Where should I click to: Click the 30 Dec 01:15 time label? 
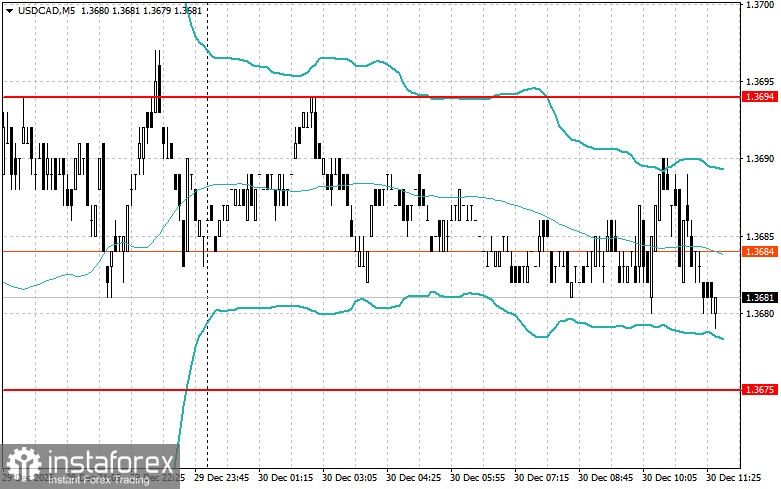[285, 477]
